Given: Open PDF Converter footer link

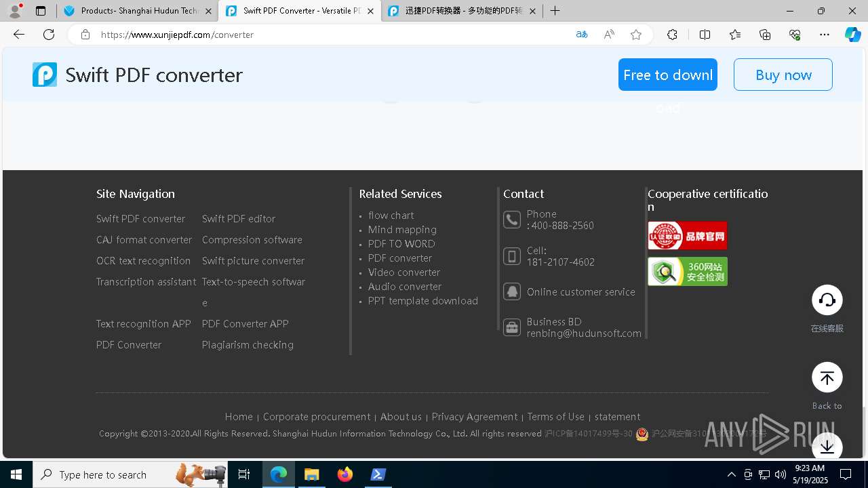Looking at the screenshot, I should coord(129,345).
